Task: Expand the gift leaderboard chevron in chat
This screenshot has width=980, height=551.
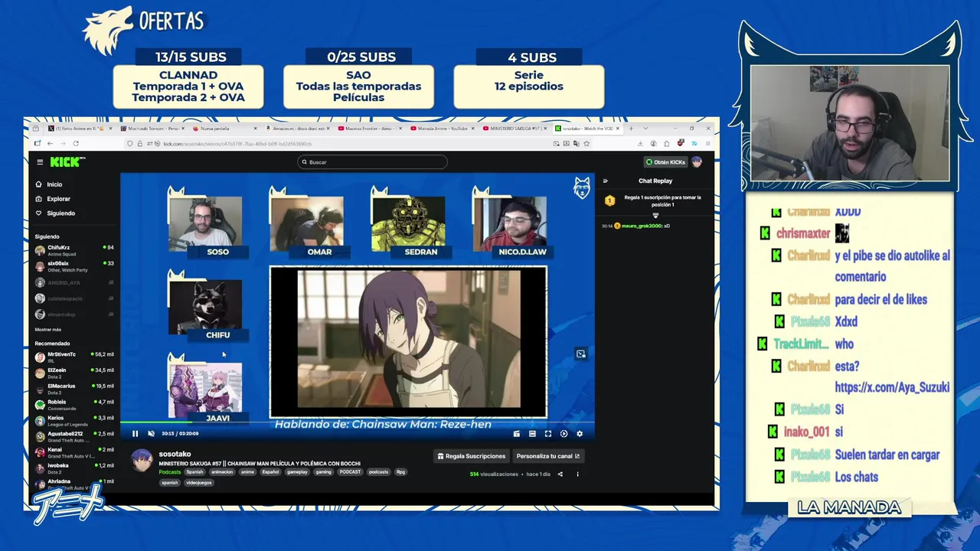Action: pos(655,216)
